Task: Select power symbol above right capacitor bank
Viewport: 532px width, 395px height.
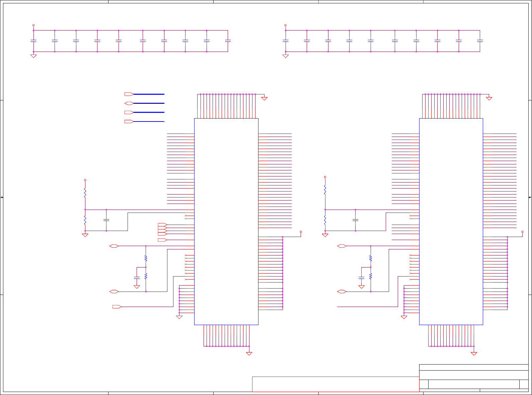Action: pos(286,25)
